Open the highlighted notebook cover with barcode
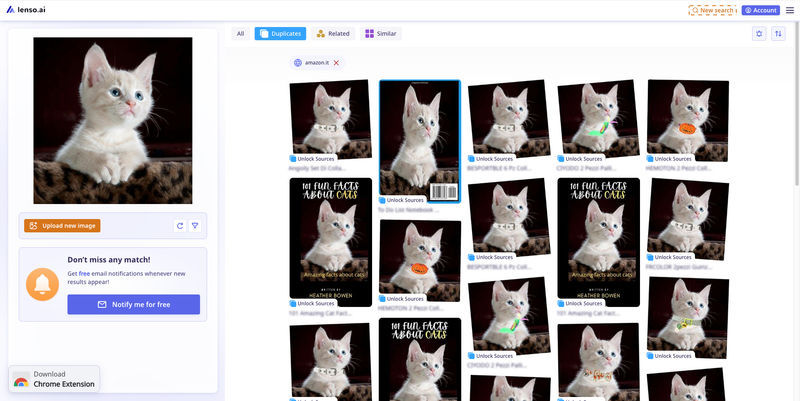The height and width of the screenshot is (401, 800). pos(419,140)
